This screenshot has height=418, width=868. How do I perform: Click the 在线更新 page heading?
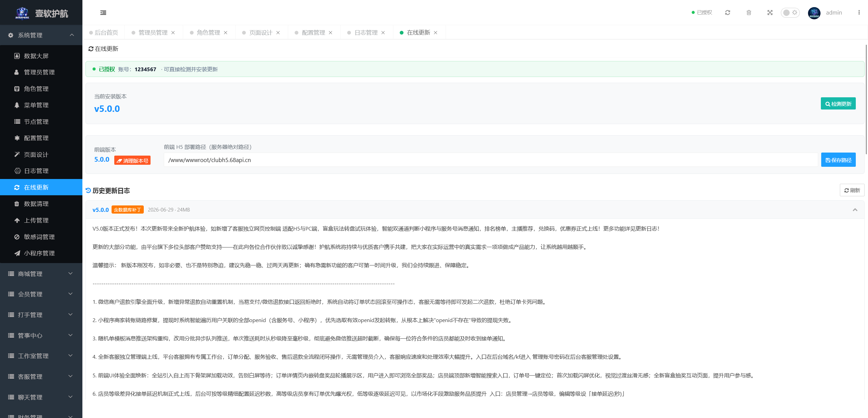click(x=103, y=49)
